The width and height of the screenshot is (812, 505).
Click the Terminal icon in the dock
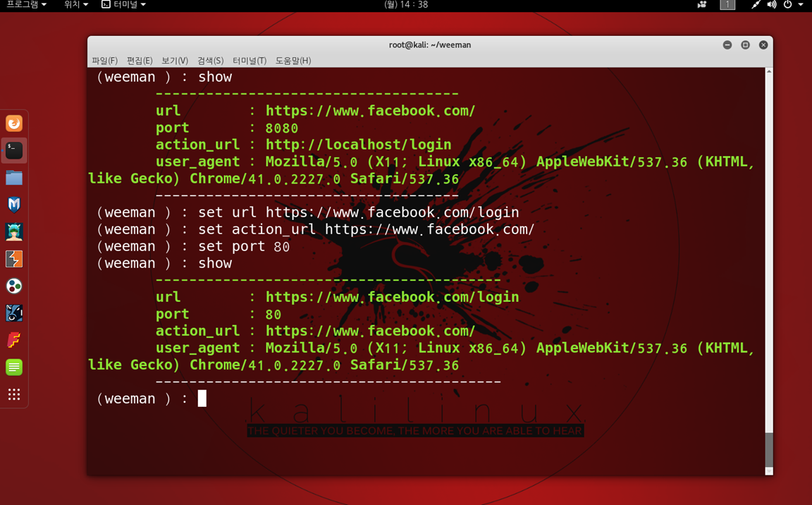14,150
